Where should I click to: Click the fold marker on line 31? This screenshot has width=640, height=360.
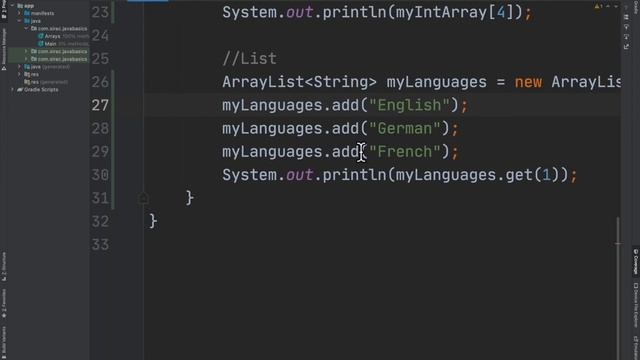tap(143, 198)
